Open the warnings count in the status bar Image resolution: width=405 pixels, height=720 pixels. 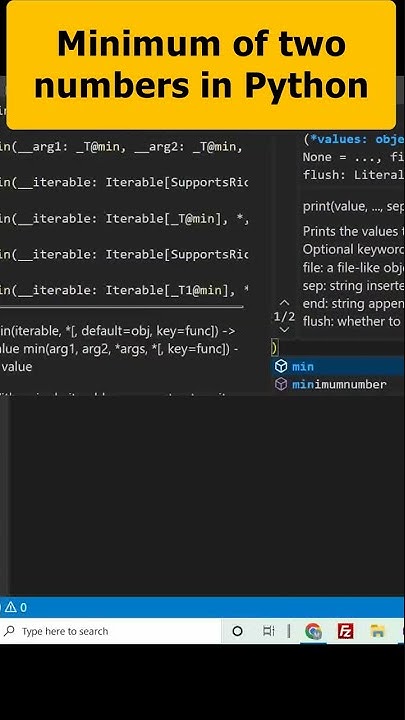(x=16, y=608)
